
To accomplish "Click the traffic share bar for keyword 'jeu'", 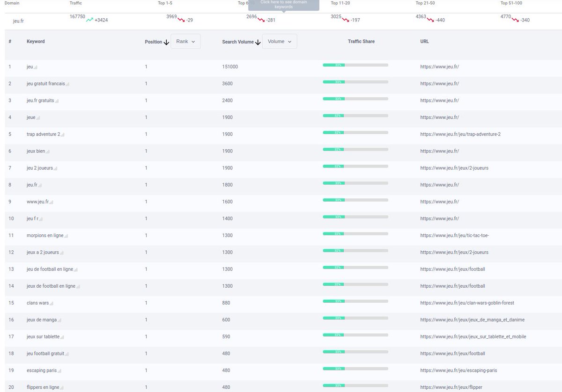I will 355,65.
